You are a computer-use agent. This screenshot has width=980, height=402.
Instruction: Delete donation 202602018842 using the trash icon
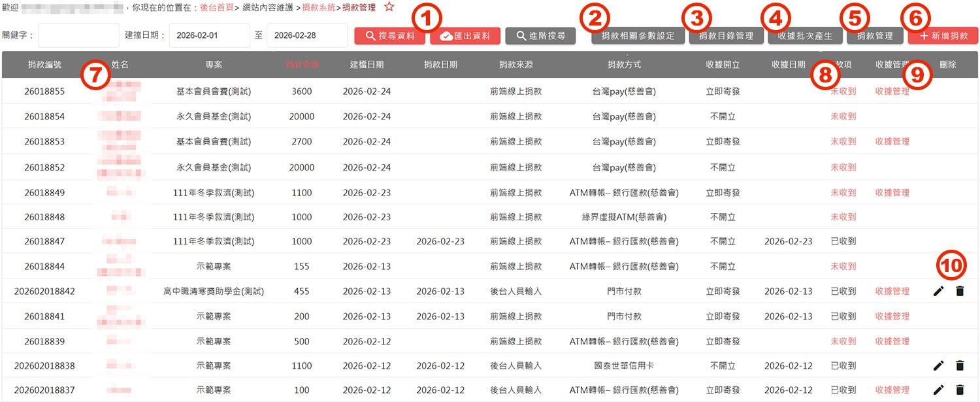[x=960, y=291]
